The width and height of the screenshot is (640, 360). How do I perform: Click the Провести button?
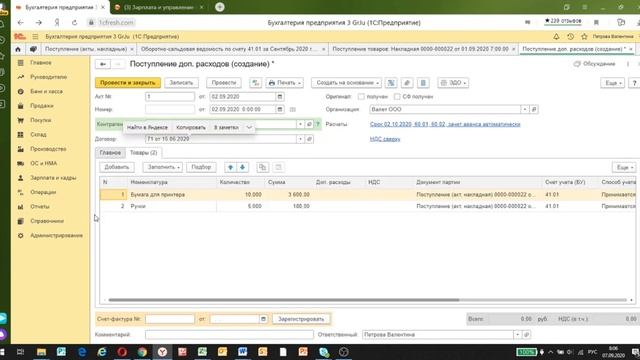(224, 83)
